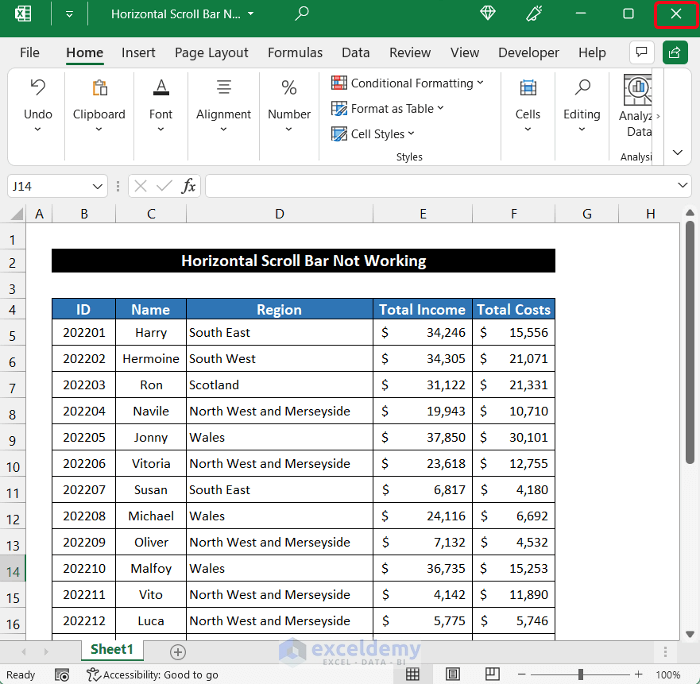Open the search magnifier in title bar
This screenshot has height=684, width=700.
302,14
